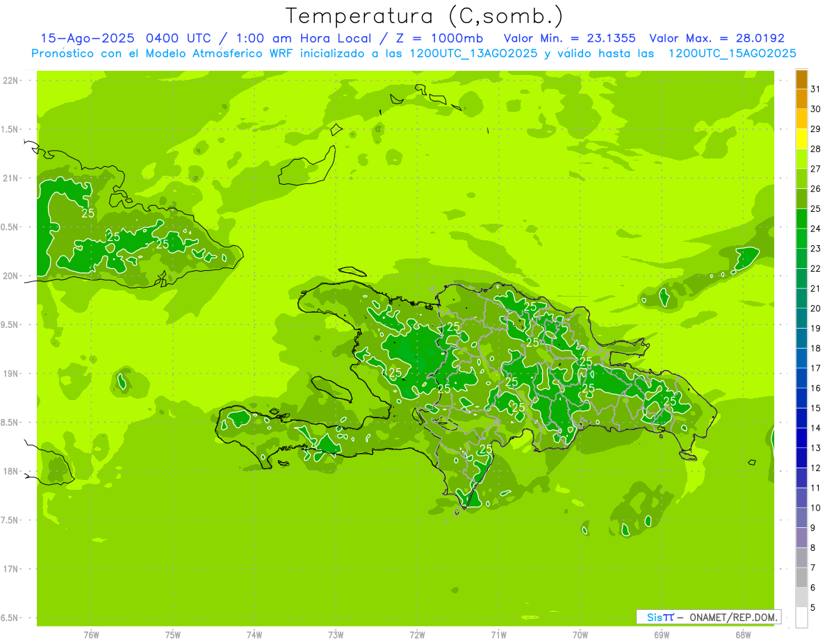
Task: Click the longitude axis label "73W"
Action: (336, 635)
